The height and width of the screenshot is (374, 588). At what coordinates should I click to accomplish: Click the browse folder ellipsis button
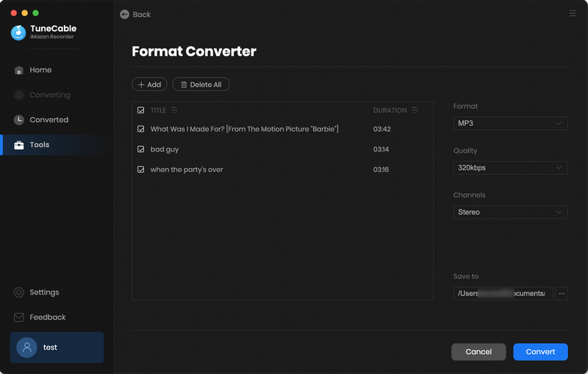pos(562,293)
